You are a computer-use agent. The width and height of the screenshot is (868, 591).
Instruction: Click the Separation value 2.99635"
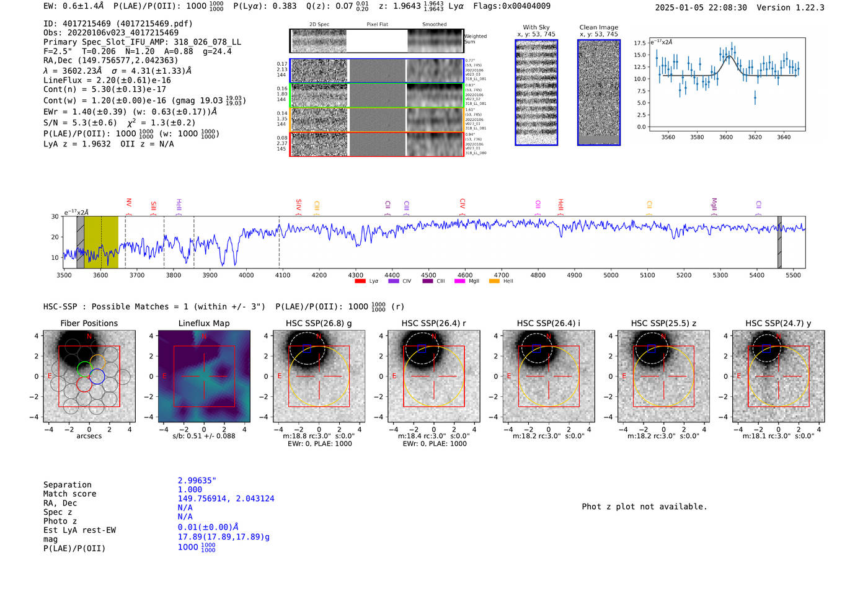point(197,481)
